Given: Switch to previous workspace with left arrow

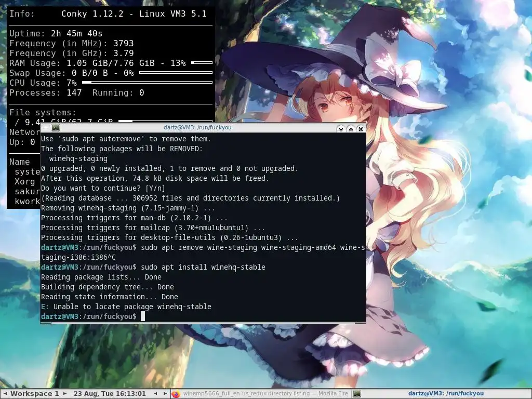Looking at the screenshot, I should pyautogui.click(x=5, y=394).
